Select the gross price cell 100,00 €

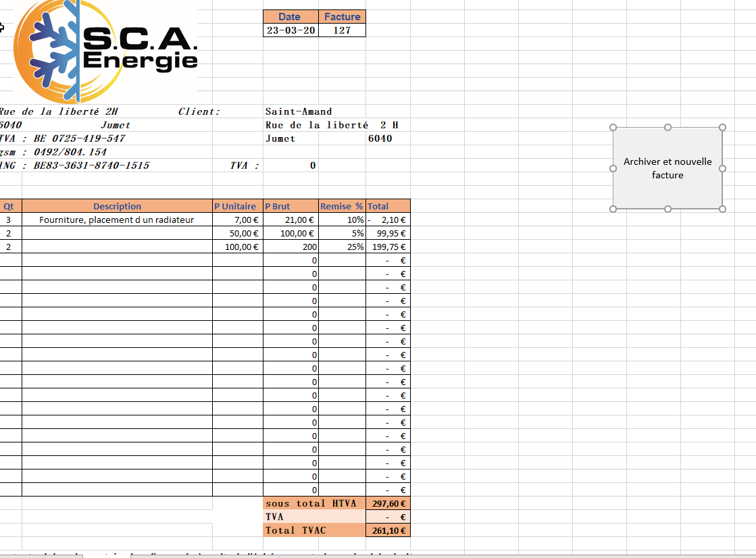(291, 233)
